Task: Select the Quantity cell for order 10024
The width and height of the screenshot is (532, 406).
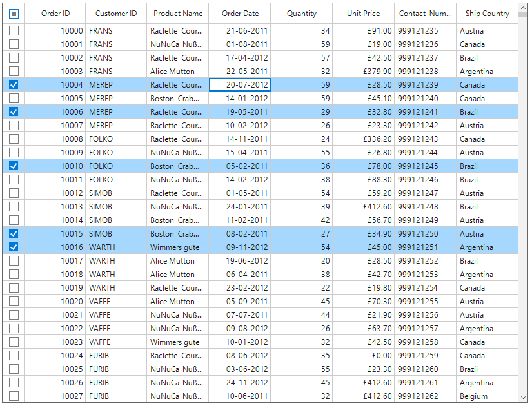Action: (302, 356)
